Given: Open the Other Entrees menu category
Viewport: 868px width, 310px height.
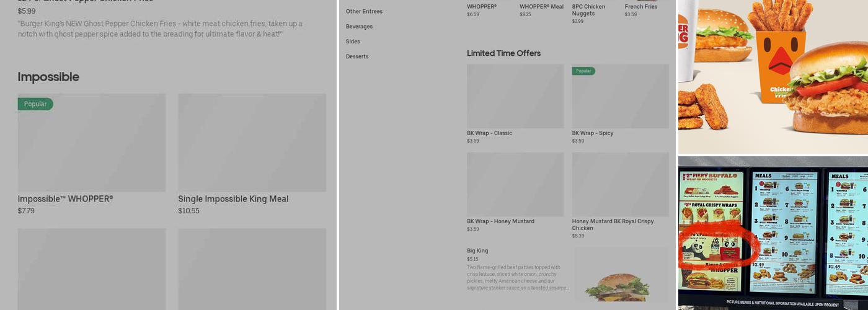Looking at the screenshot, I should (364, 11).
